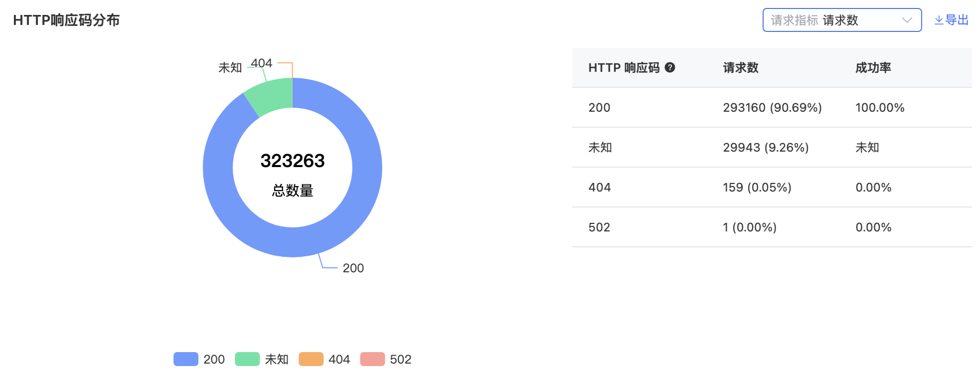Click the 成功率 column header
980x388 pixels.
click(x=873, y=67)
